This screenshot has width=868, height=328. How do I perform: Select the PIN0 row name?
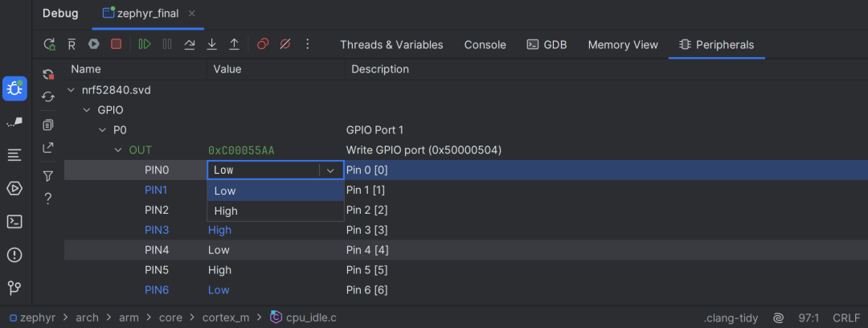point(156,170)
